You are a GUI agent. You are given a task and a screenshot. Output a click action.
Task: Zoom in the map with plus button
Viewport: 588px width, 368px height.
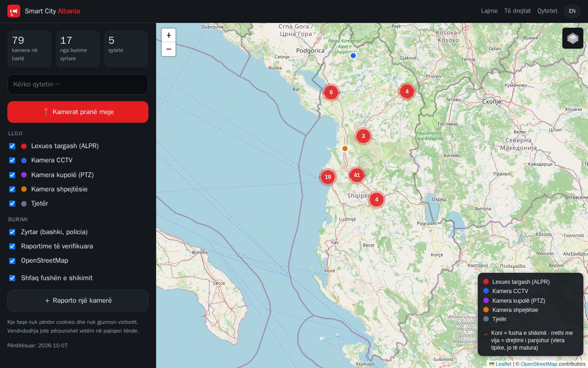[169, 35]
